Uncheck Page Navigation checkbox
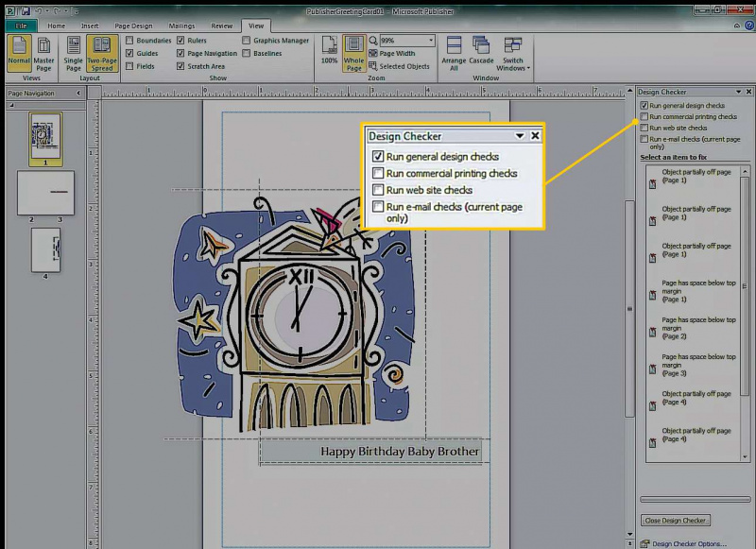Viewport: 756px width, 549px height. (180, 54)
